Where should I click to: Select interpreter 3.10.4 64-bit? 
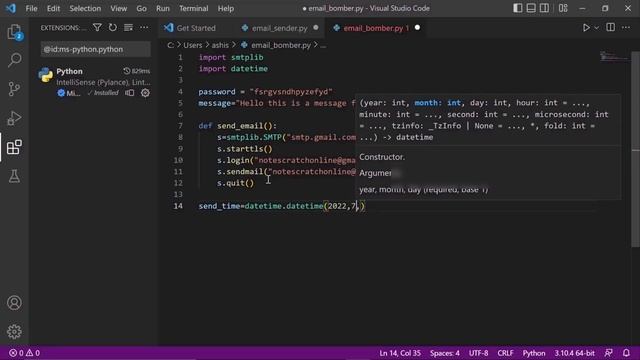574,353
